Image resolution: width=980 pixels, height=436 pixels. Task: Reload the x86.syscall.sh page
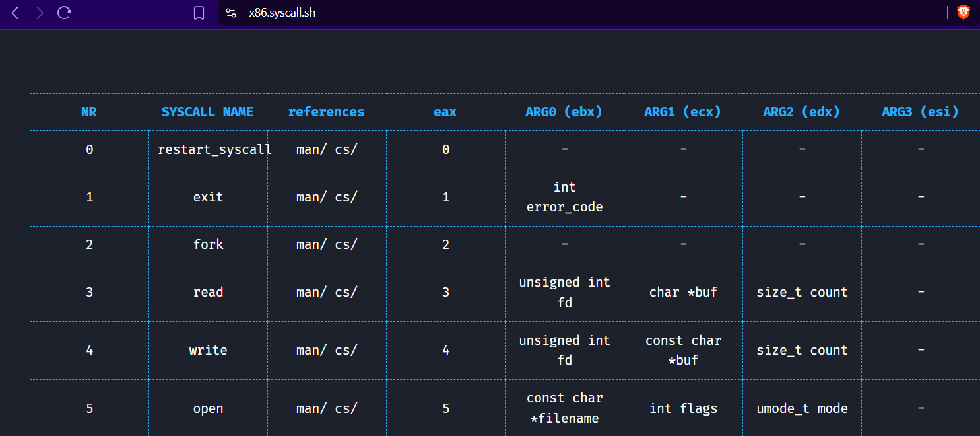(64, 12)
